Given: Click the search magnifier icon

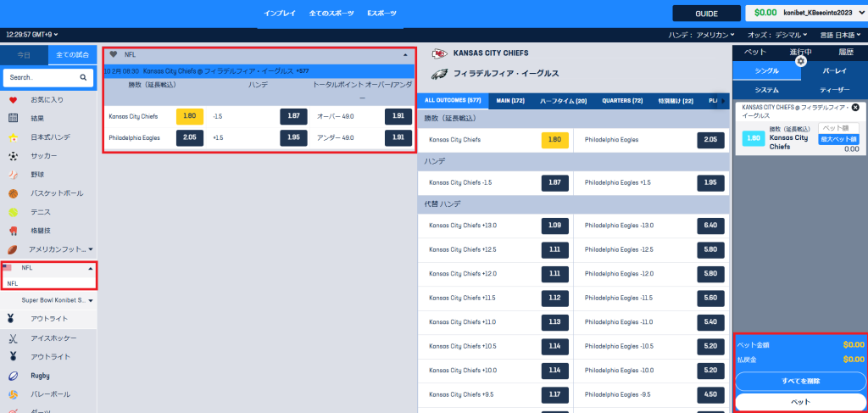Looking at the screenshot, I should [x=83, y=78].
